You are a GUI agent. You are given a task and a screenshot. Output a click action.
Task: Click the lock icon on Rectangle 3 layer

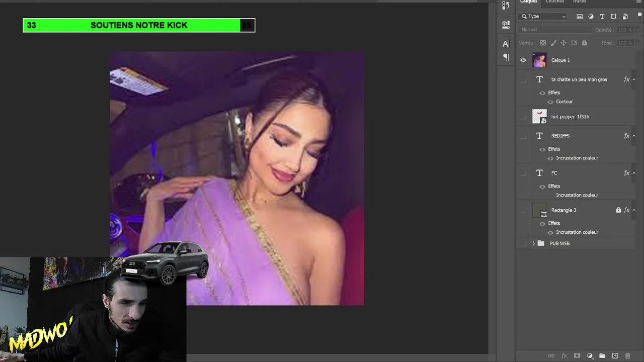[618, 210]
